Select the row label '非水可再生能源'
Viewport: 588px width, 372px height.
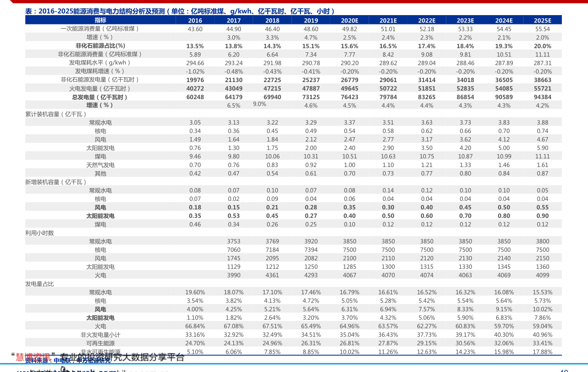pyautogui.click(x=100, y=352)
